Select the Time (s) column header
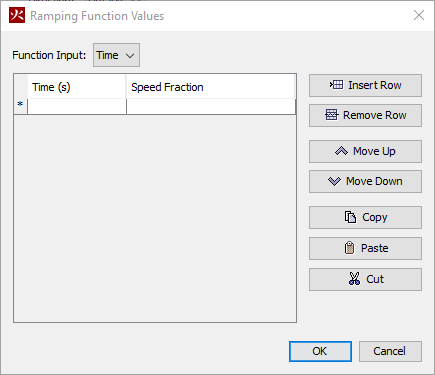This screenshot has width=435, height=375. point(76,87)
